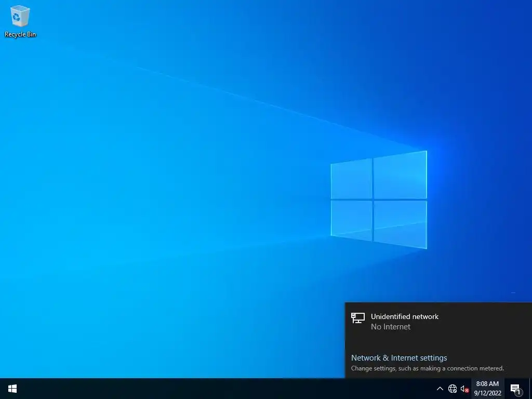532x399 pixels.
Task: Open the Windows Start menu
Action: [12, 389]
